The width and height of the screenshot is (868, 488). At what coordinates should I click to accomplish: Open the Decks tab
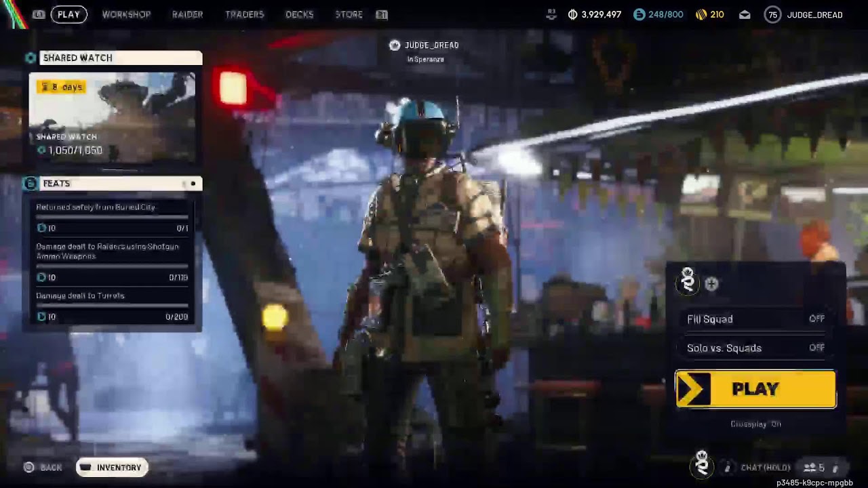coord(299,14)
